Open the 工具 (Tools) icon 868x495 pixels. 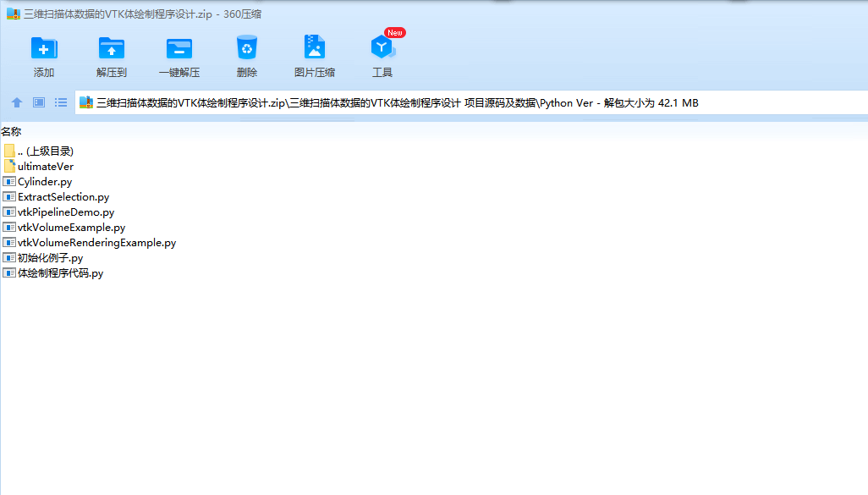[x=382, y=47]
